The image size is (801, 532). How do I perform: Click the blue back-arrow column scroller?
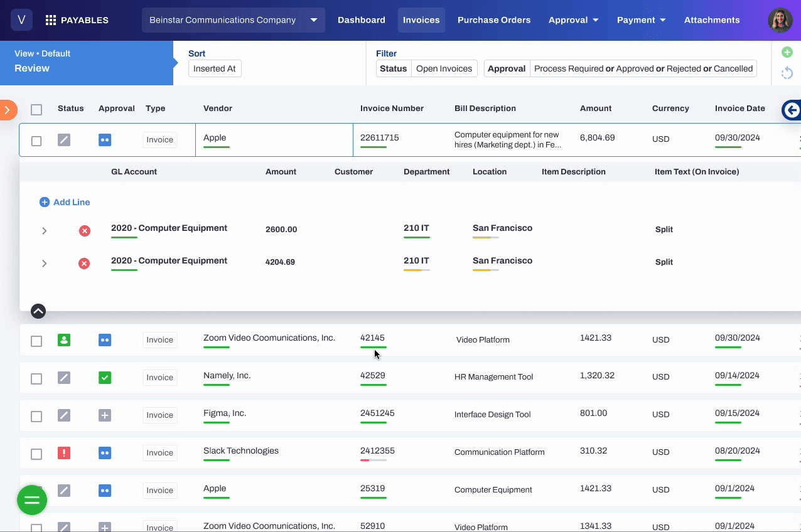point(792,110)
